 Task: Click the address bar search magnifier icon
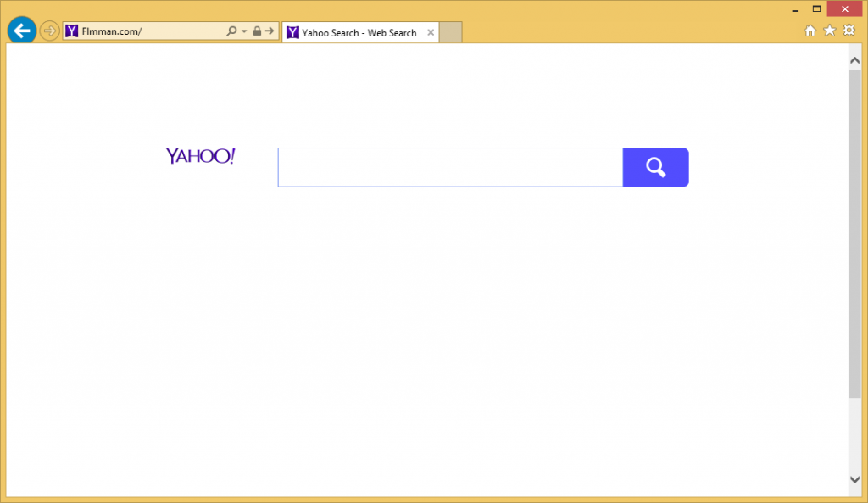[231, 31]
